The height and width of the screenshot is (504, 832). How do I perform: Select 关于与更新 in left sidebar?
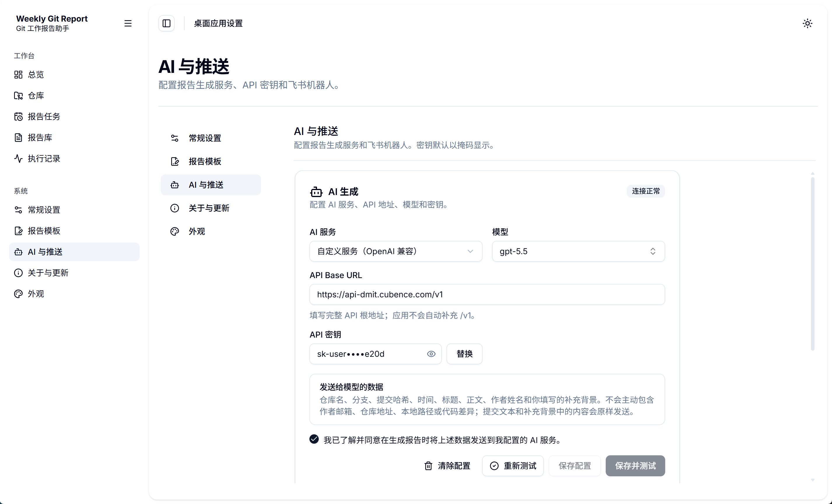(74, 273)
